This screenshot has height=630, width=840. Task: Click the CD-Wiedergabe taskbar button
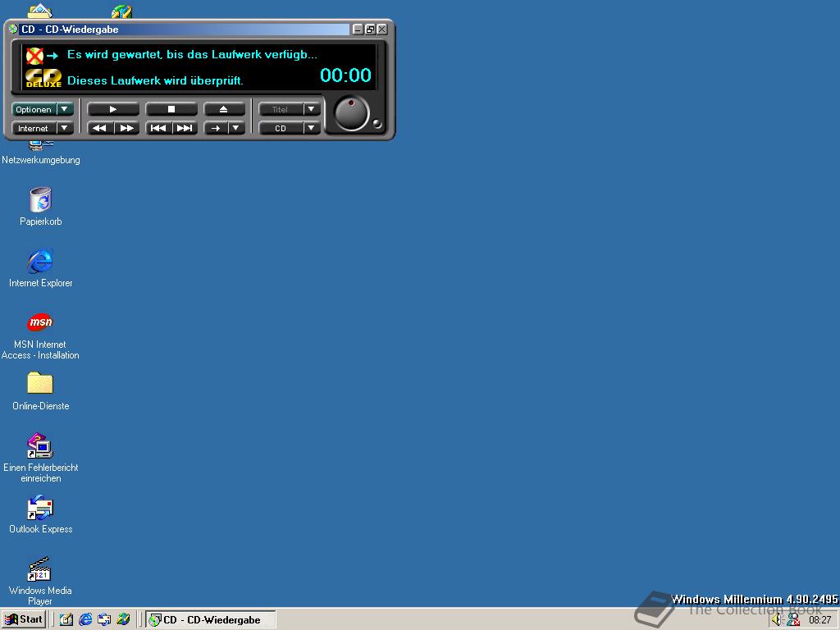click(x=211, y=620)
